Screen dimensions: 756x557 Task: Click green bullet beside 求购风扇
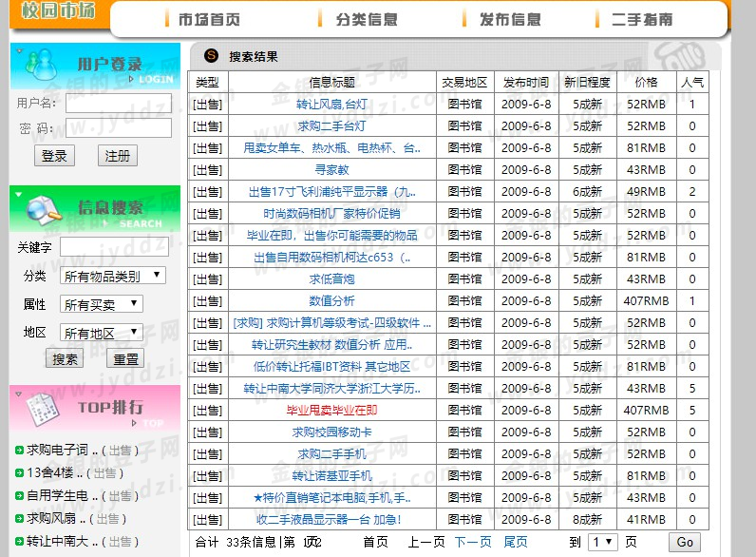coord(19,519)
